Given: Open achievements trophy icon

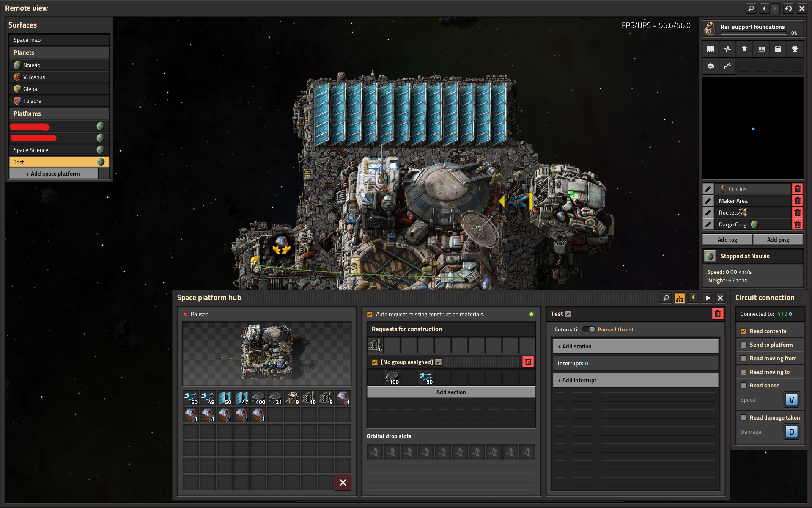Looking at the screenshot, I should point(795,49).
